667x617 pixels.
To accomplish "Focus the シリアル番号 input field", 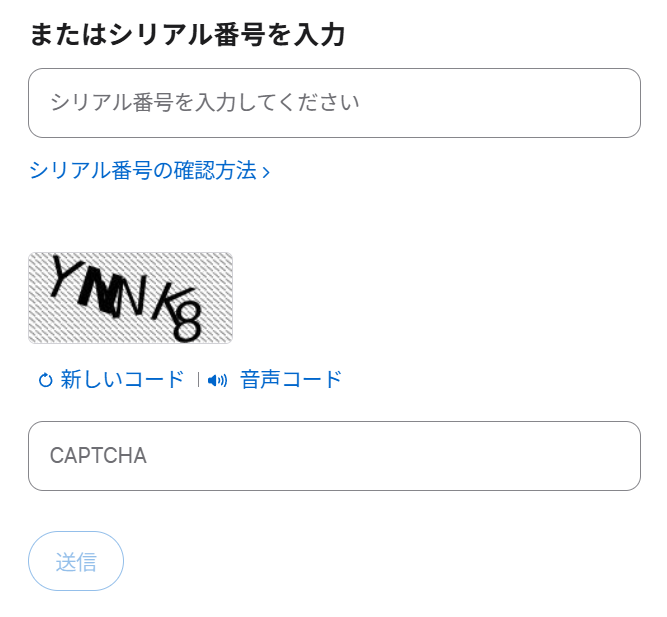I will click(x=334, y=103).
